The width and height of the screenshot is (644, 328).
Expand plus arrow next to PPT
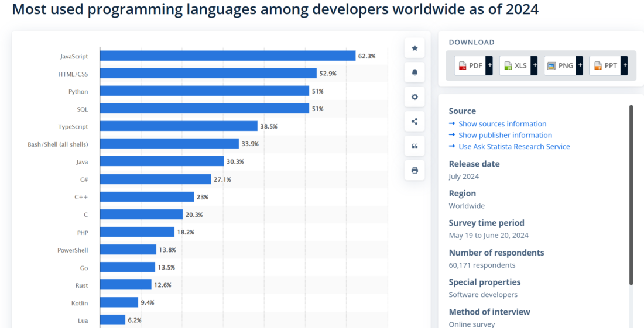(624, 65)
